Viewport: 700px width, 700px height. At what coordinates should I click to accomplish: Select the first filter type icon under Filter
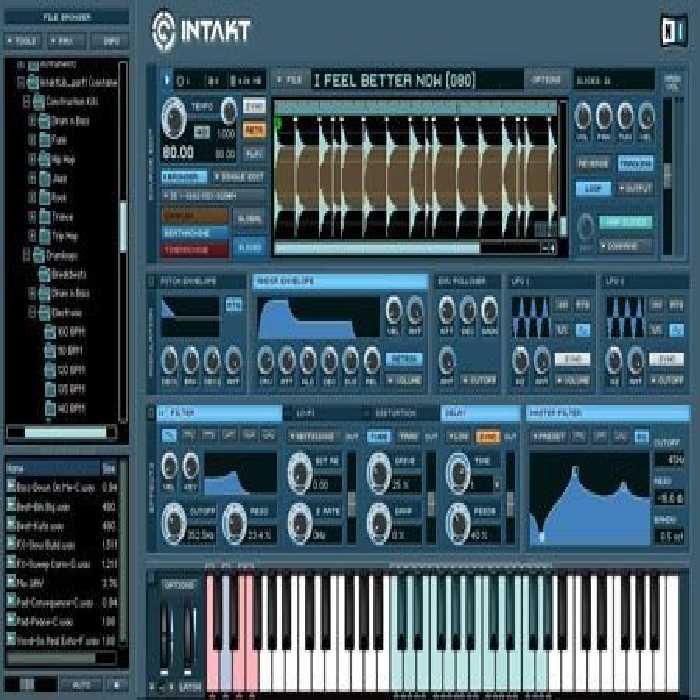click(169, 435)
